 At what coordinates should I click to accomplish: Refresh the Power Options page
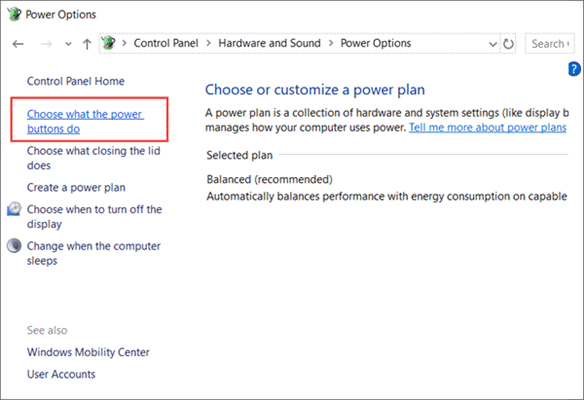(x=508, y=44)
